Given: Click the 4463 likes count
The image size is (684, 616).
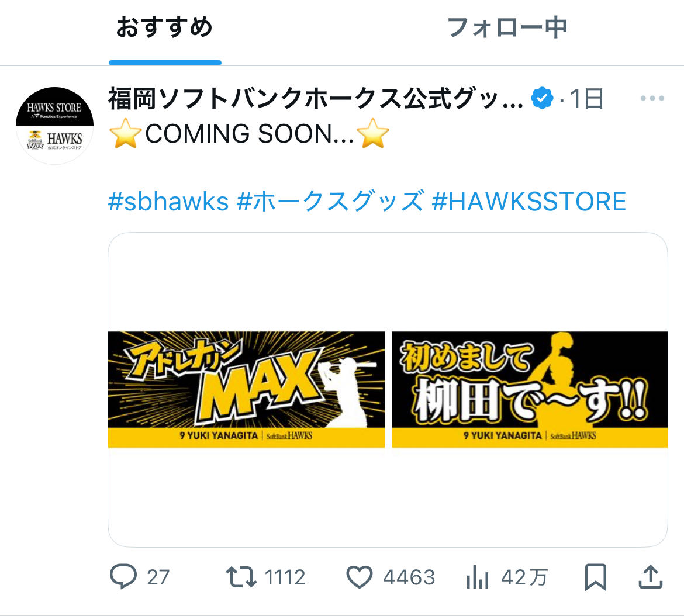Looking at the screenshot, I should click(x=409, y=577).
